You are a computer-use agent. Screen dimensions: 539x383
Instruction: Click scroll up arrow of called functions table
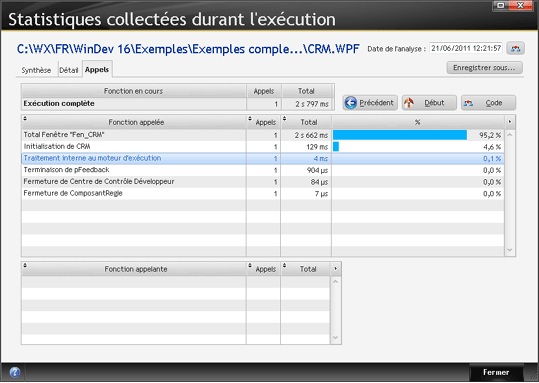pyautogui.click(x=510, y=135)
